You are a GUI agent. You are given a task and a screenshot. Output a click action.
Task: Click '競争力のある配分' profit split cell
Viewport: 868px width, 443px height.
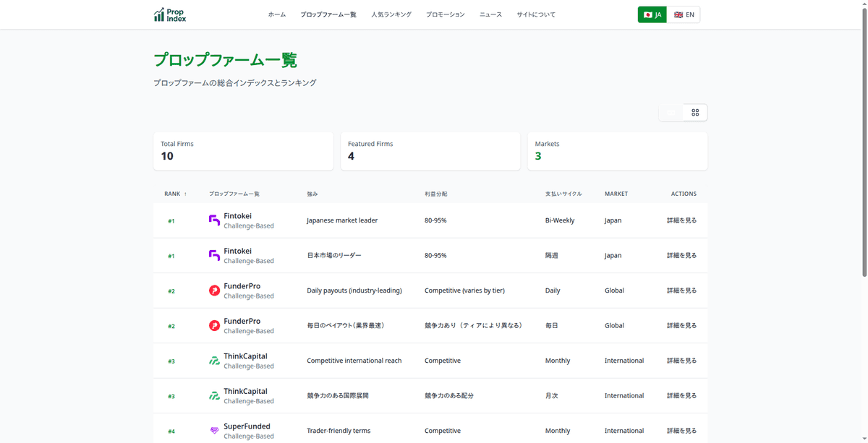449,396
